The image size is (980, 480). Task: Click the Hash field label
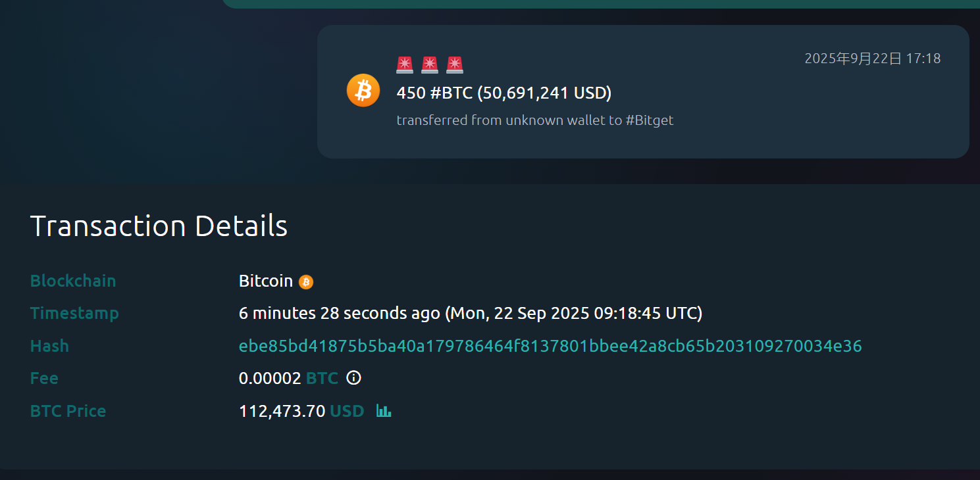pyautogui.click(x=49, y=346)
